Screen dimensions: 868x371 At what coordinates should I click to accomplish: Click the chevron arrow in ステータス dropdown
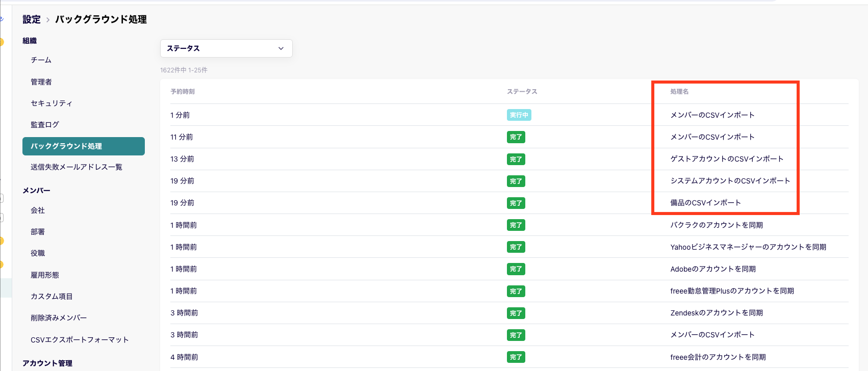(280, 48)
